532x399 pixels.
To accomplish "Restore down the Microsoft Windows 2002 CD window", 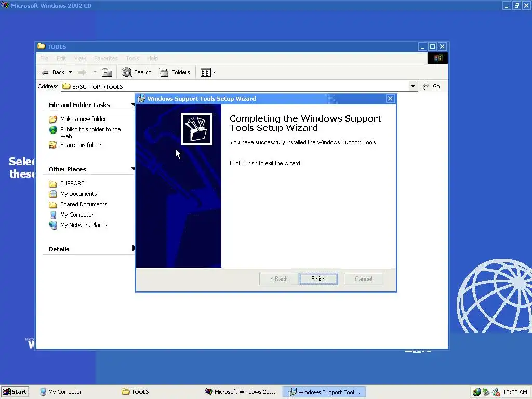I will pyautogui.click(x=517, y=5).
